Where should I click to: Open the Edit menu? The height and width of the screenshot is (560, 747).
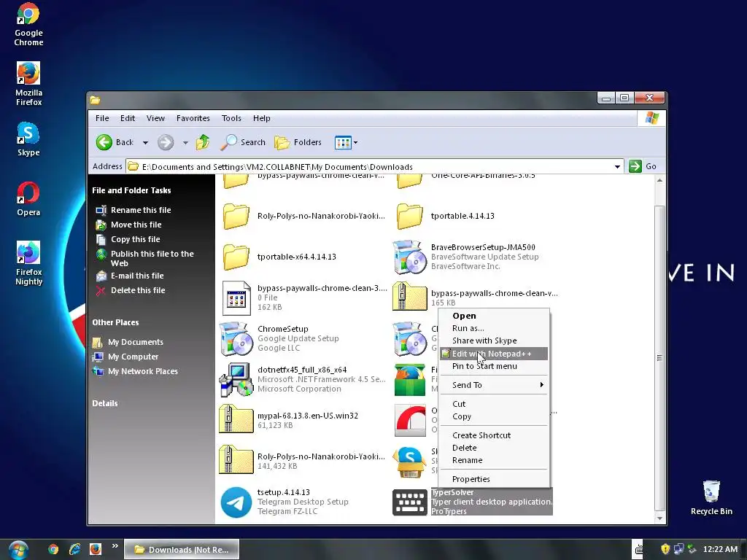click(127, 118)
